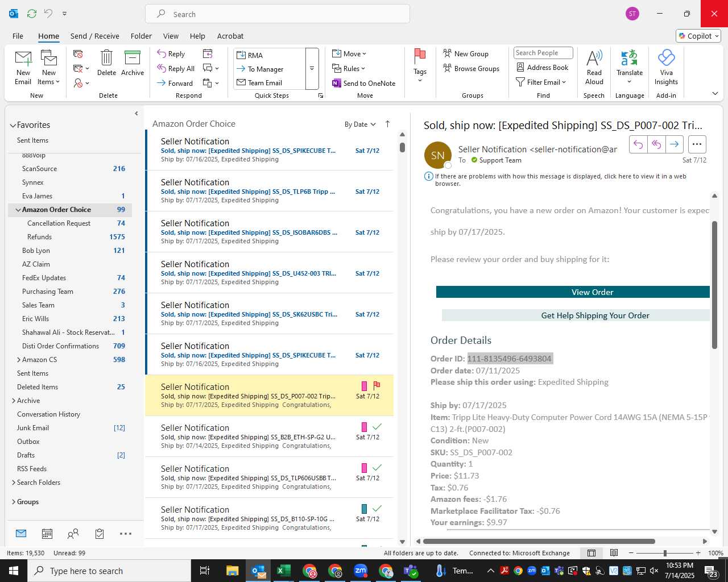Switch to Calendar view icon
Screen dimensions: 728x582
coord(47,534)
